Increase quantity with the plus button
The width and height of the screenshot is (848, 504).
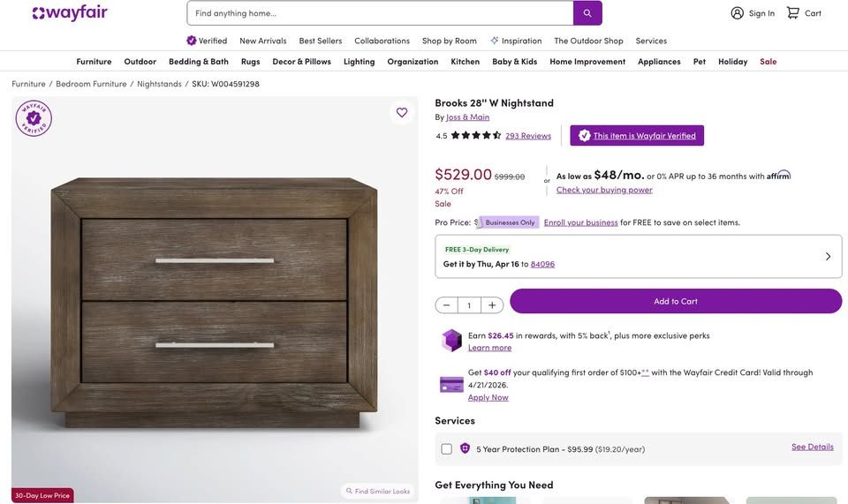(x=492, y=305)
